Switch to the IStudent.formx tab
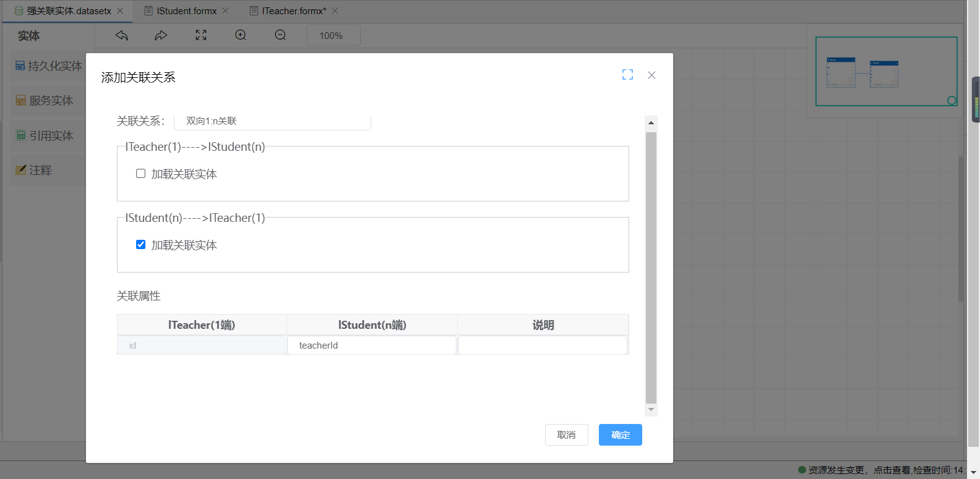Screen dimensions: 980x479 coord(186,11)
